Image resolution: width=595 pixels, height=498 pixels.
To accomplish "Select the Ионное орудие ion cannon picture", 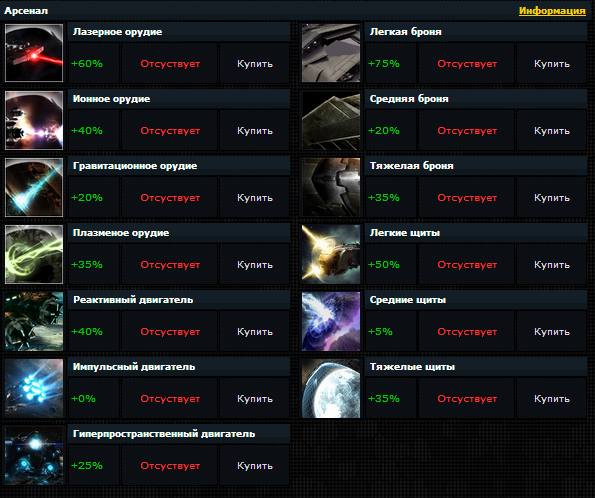I will pos(34,120).
